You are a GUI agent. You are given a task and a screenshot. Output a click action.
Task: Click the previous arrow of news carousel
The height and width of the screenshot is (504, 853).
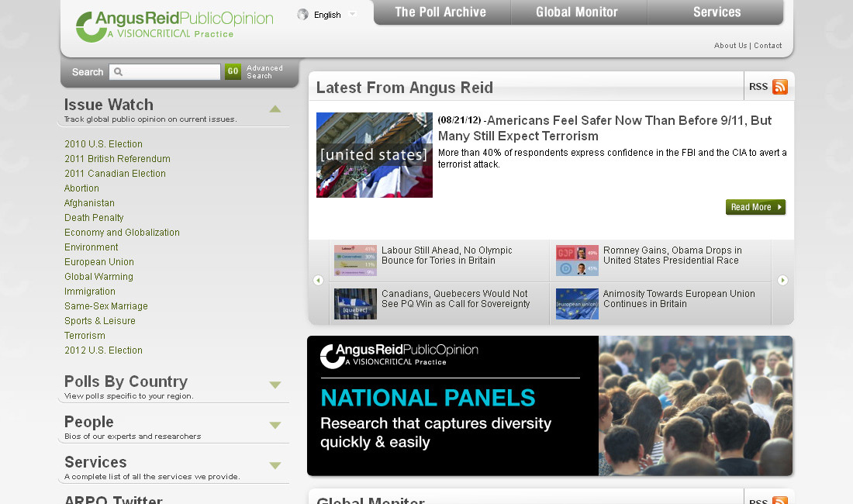coord(318,280)
